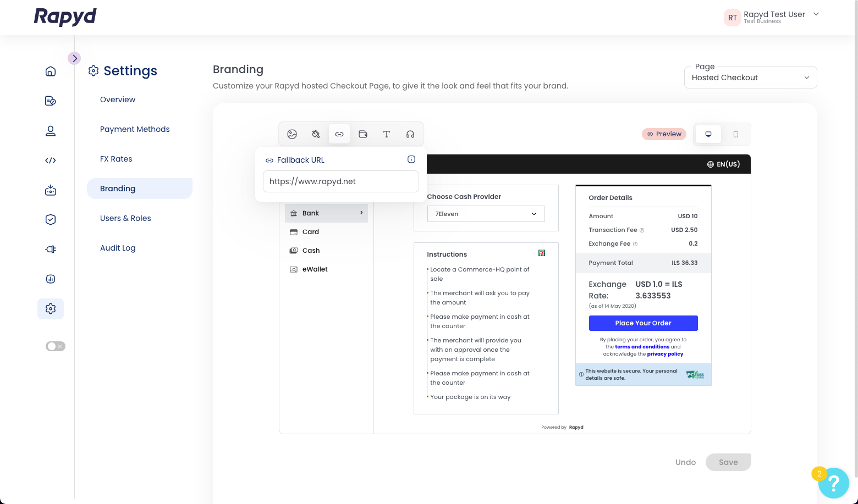Select the text font tool icon
Viewport: 858px width, 504px height.
pyautogui.click(x=387, y=134)
